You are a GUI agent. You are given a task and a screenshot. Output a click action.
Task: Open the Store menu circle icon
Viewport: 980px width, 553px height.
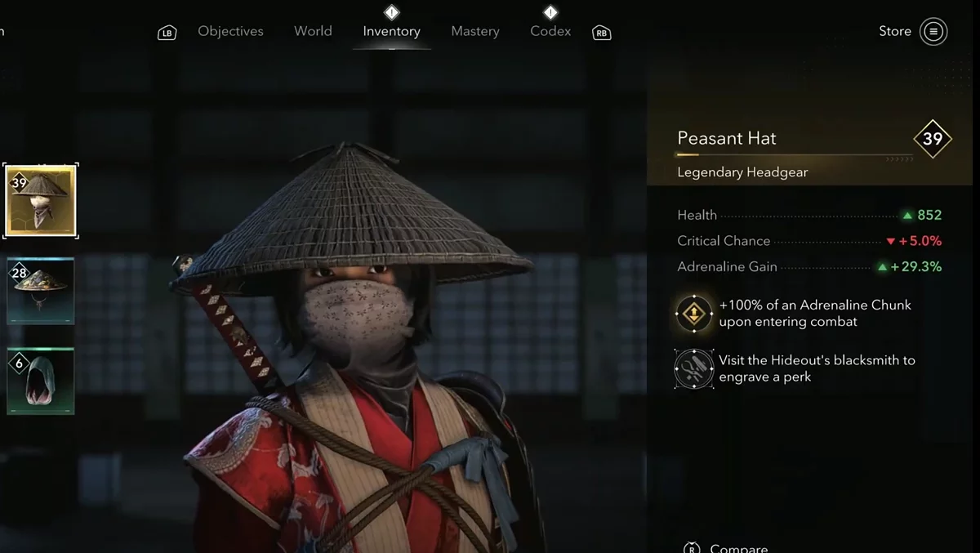click(933, 32)
